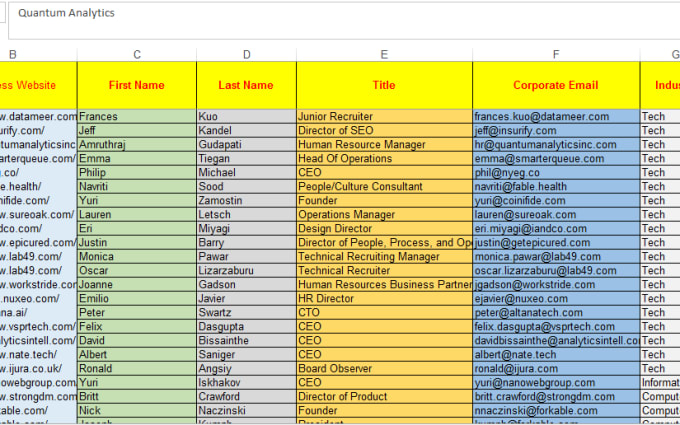680x425 pixels.
Task: Select the HR Director cell
Action: click(x=384, y=298)
